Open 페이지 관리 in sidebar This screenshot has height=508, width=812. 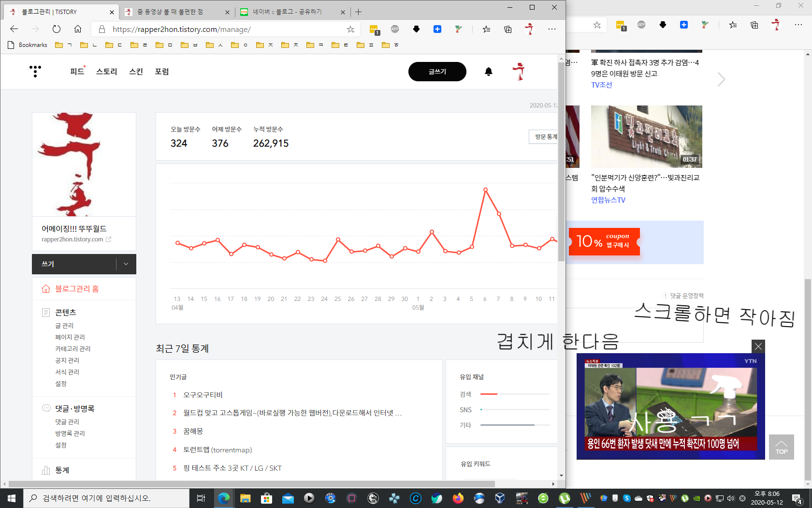[70, 337]
